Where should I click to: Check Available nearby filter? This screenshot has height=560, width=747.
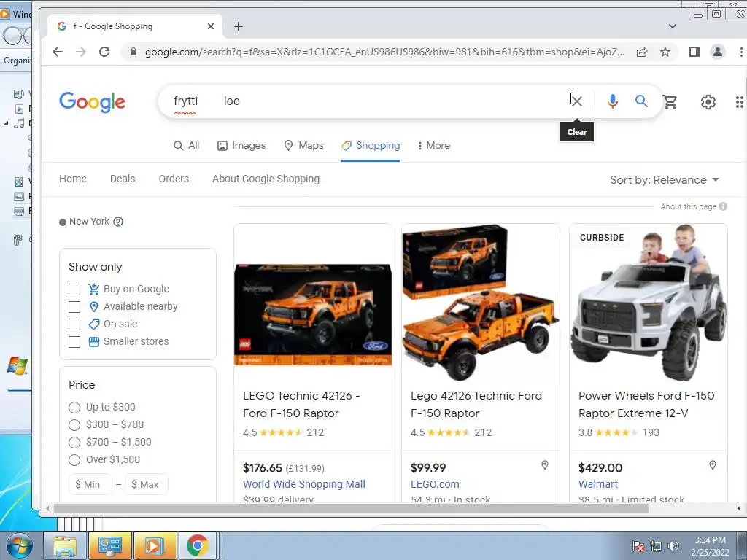point(74,307)
